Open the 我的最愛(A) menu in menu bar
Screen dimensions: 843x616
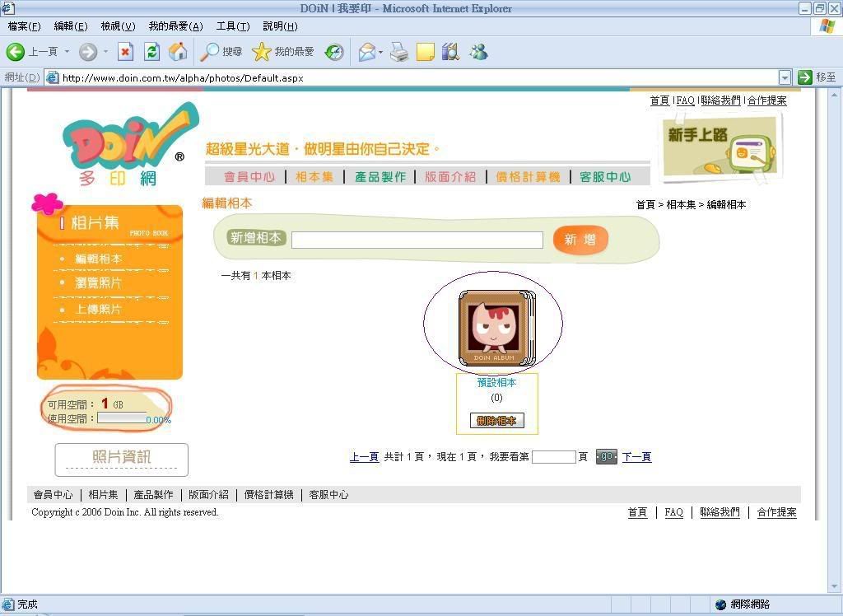tap(175, 26)
